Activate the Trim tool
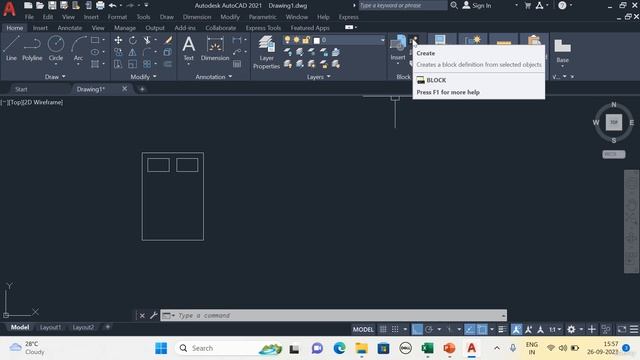This screenshot has height=360, width=640. tap(147, 40)
